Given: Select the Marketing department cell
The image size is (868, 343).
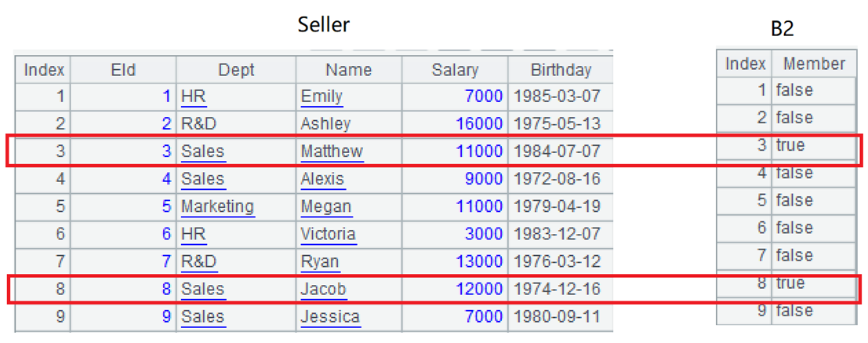Looking at the screenshot, I should 217,206.
